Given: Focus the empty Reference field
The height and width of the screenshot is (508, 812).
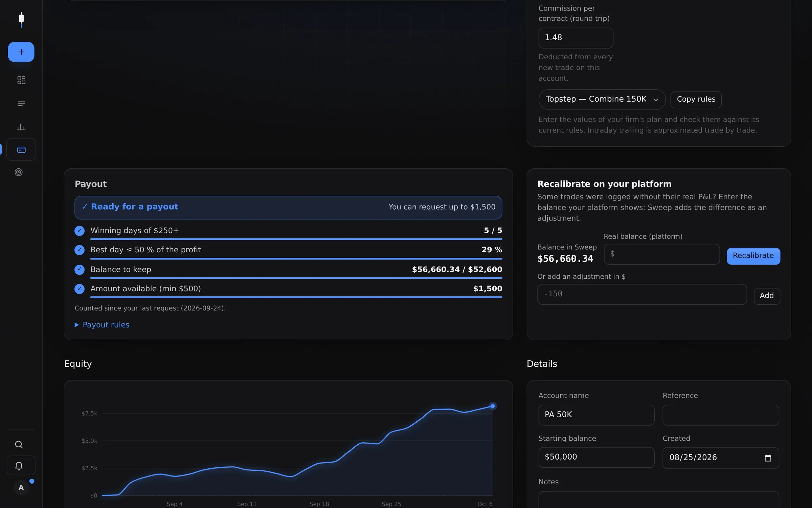Looking at the screenshot, I should pyautogui.click(x=721, y=415).
